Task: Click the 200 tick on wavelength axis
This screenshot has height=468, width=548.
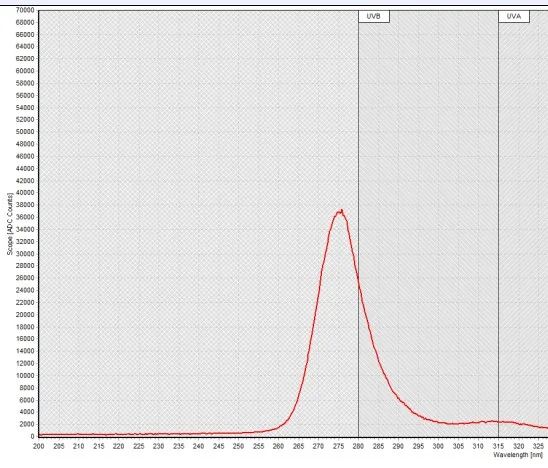Action: (38, 446)
